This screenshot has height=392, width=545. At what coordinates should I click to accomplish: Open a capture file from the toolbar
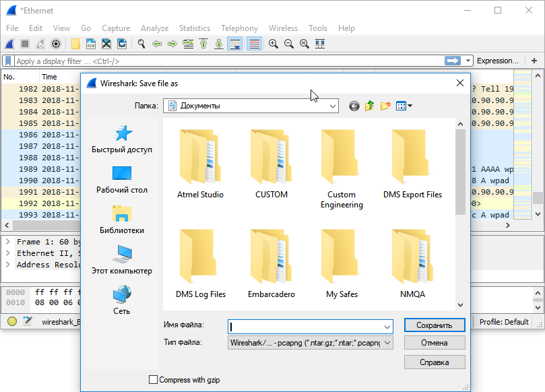[75, 44]
